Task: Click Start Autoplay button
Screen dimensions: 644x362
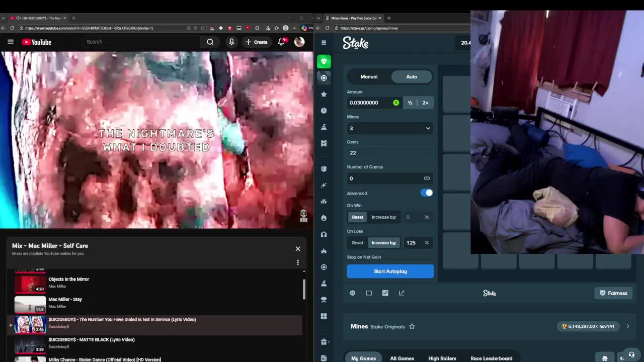Action: 390,271
